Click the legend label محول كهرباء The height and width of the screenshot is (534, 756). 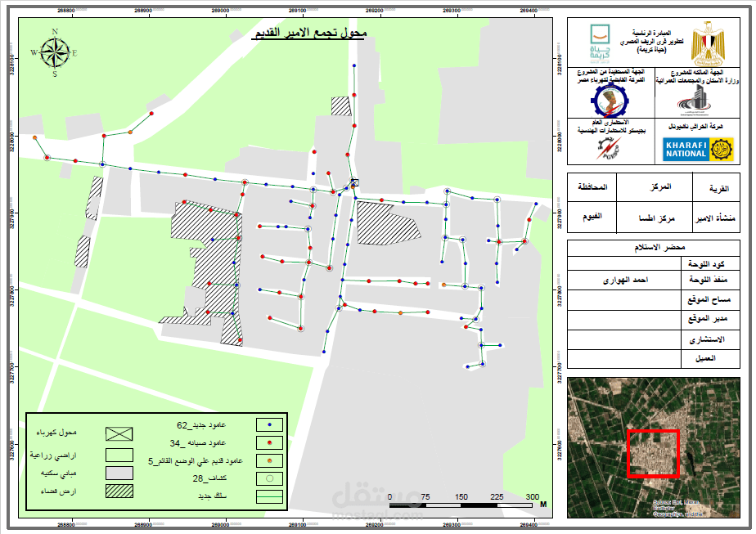[57, 433]
